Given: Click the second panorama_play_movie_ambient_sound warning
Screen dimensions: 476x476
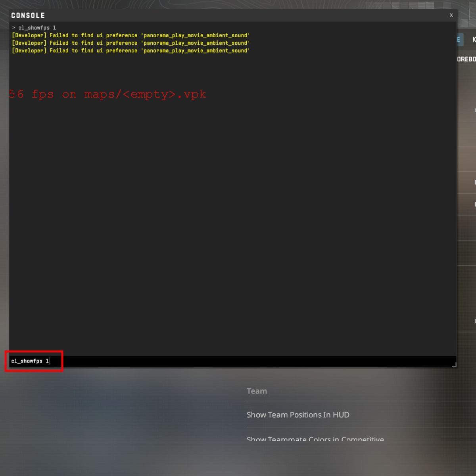Looking at the screenshot, I should (131, 43).
